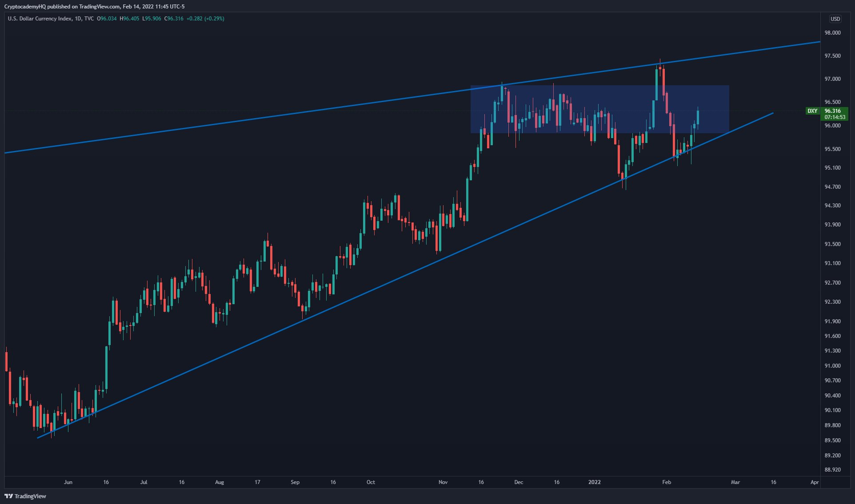Click the 93.900 price axis label

pyautogui.click(x=832, y=225)
